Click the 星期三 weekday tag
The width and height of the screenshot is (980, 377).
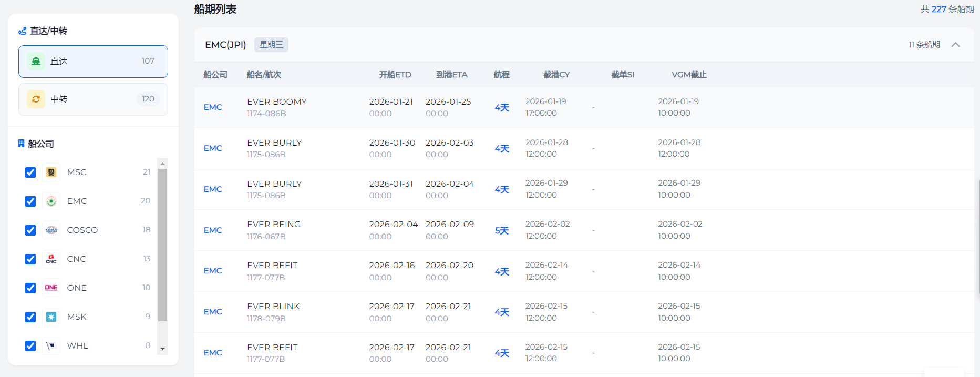coord(271,45)
